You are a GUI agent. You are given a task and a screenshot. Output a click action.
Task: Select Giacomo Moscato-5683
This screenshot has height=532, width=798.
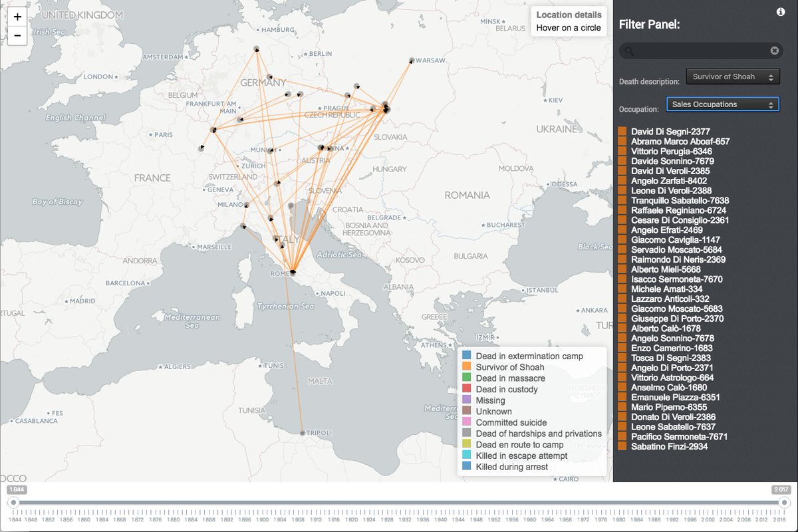pyautogui.click(x=677, y=309)
